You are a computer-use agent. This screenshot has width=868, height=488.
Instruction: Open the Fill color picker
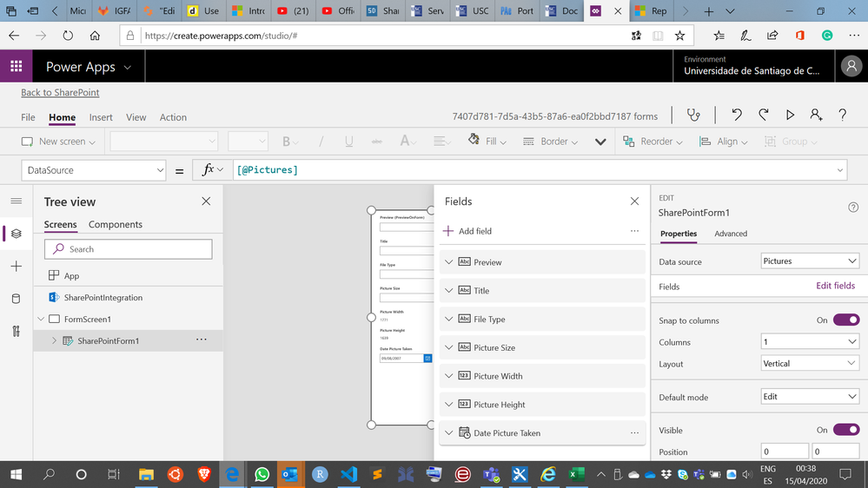(487, 141)
